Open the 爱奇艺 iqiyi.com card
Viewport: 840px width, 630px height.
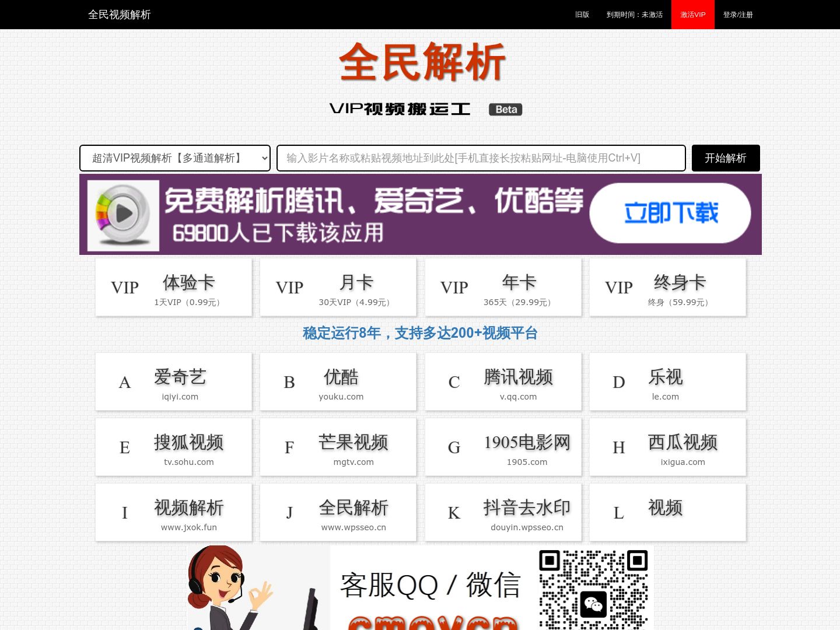click(174, 382)
